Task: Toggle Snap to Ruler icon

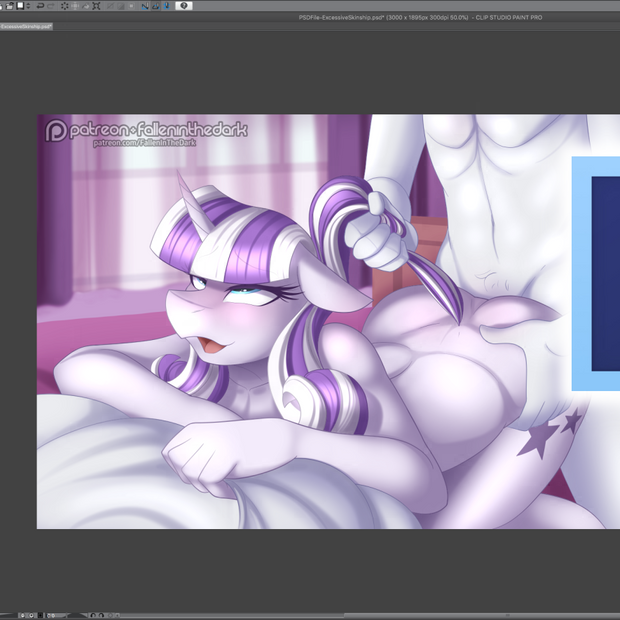Action: [x=145, y=6]
